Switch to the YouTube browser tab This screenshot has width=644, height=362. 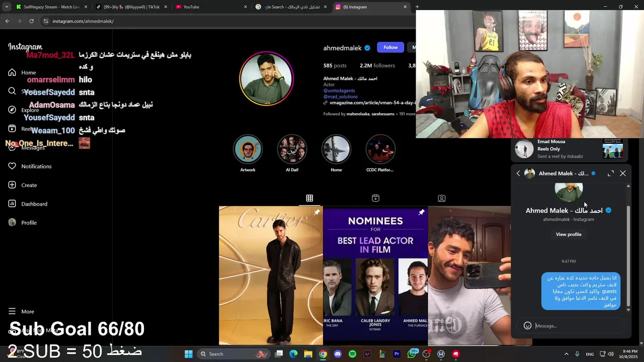pyautogui.click(x=211, y=7)
